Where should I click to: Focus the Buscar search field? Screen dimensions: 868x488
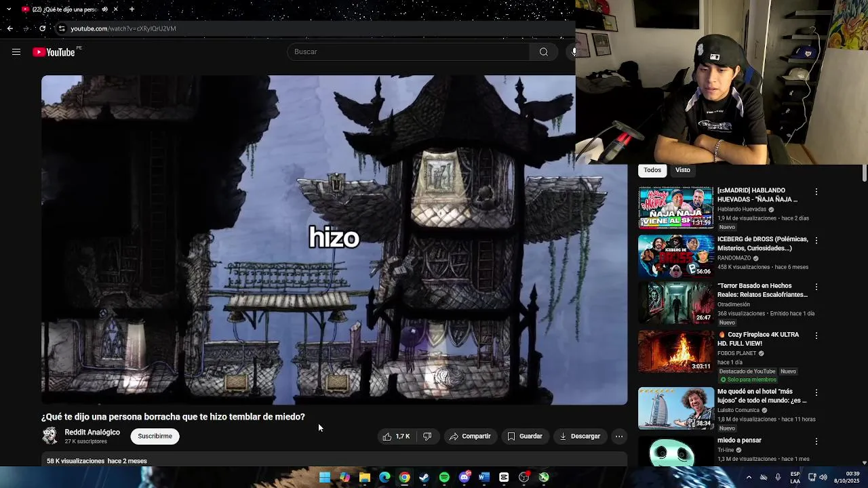point(410,52)
